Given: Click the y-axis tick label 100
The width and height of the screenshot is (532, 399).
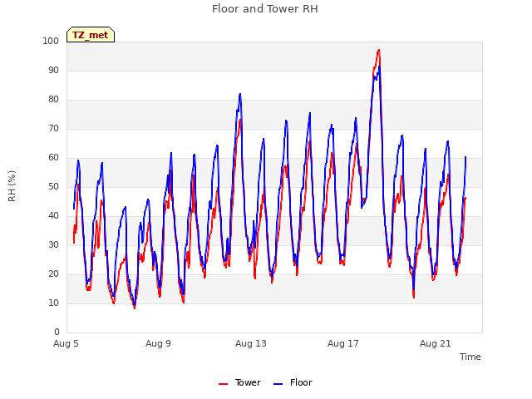Looking at the screenshot, I should pos(51,41).
